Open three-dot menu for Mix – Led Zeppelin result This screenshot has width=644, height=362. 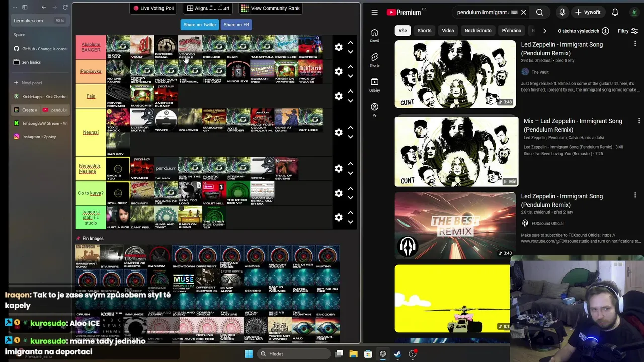click(x=639, y=121)
